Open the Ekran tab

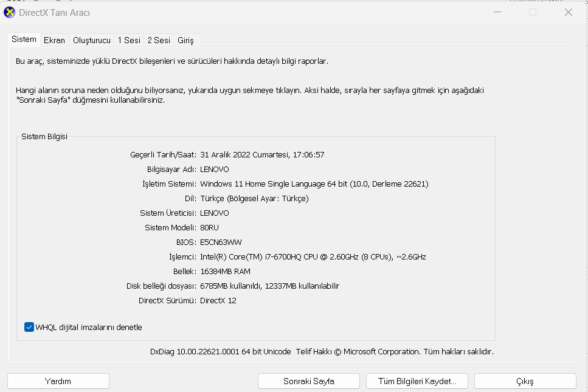click(54, 40)
